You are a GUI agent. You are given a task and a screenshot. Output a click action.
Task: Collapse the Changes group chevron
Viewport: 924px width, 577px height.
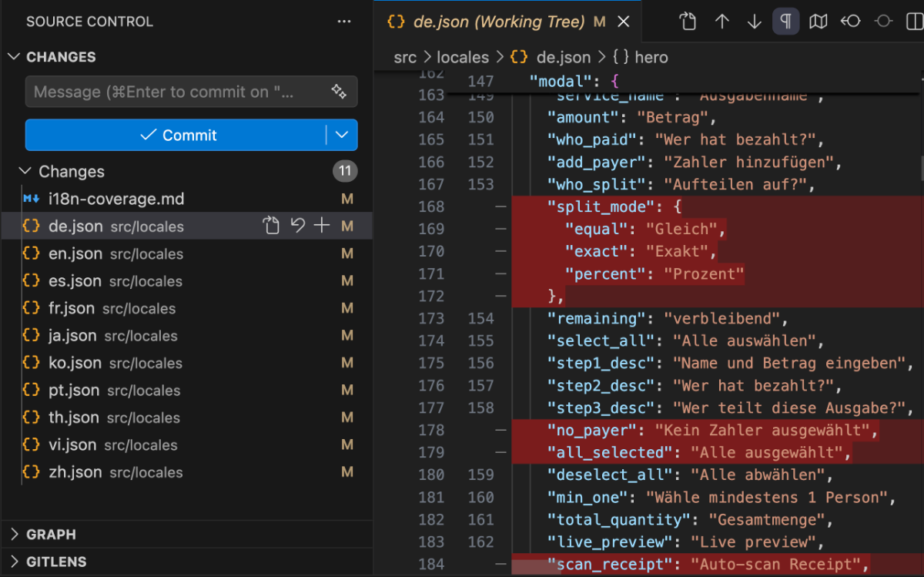[x=25, y=171]
